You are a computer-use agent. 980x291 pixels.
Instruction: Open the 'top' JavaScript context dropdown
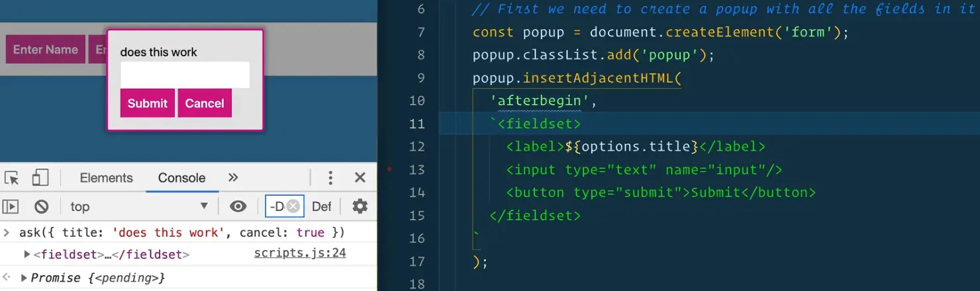click(x=138, y=206)
